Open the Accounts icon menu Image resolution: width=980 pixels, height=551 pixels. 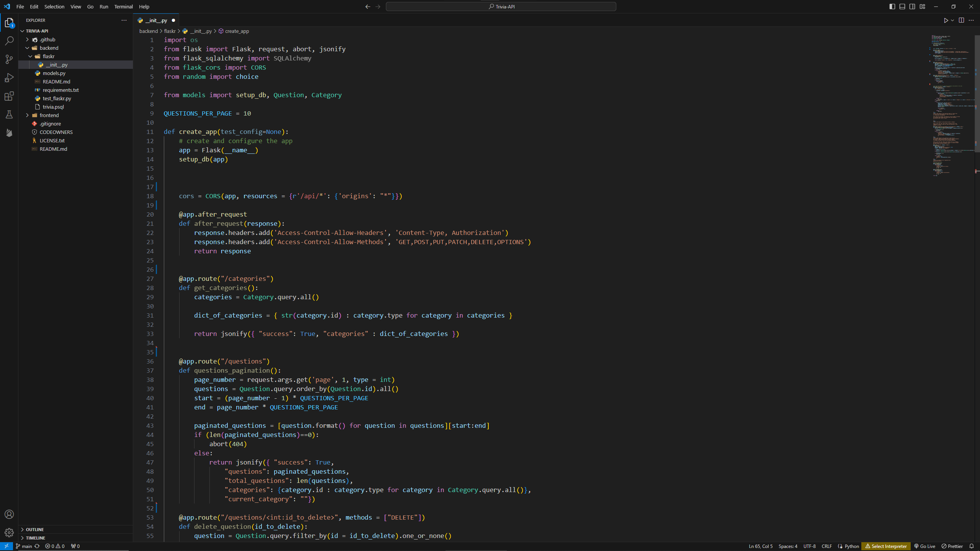pos(9,514)
